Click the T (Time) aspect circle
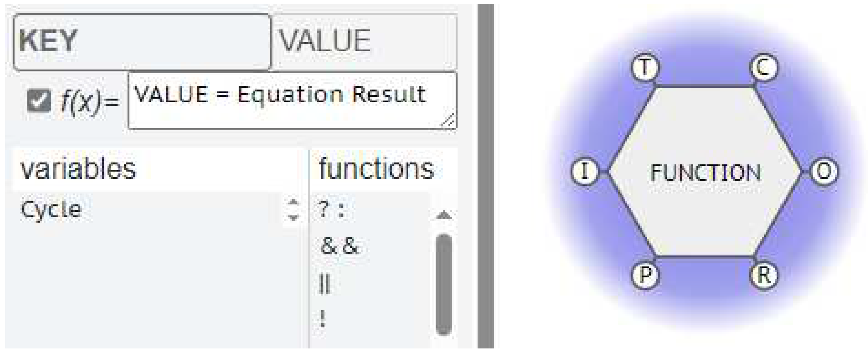This screenshot has width=868, height=354. [645, 67]
